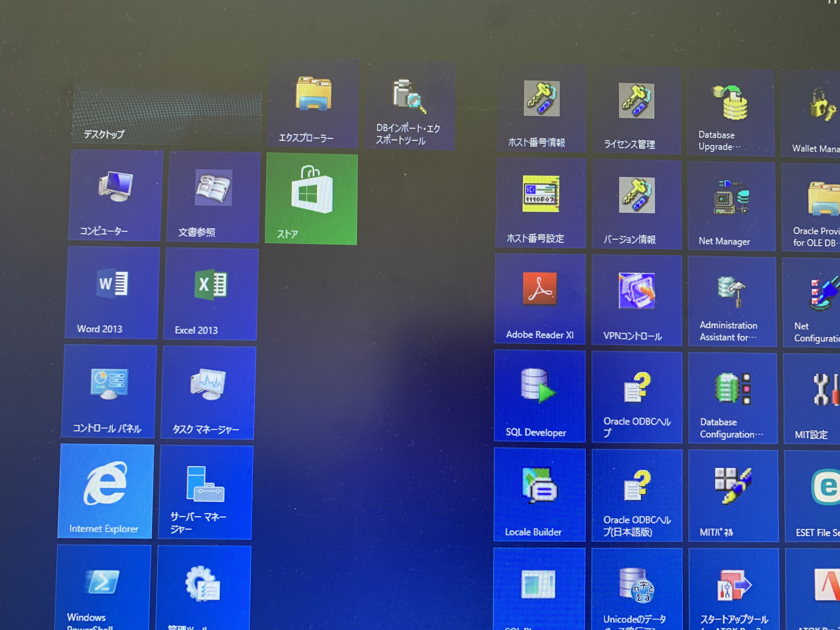The image size is (840, 630).
Task: Open Net Configuration tile
Action: pyautogui.click(x=811, y=303)
